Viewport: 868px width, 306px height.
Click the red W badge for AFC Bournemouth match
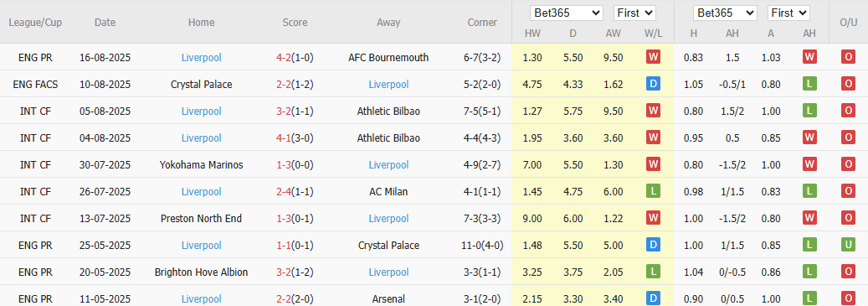point(653,57)
